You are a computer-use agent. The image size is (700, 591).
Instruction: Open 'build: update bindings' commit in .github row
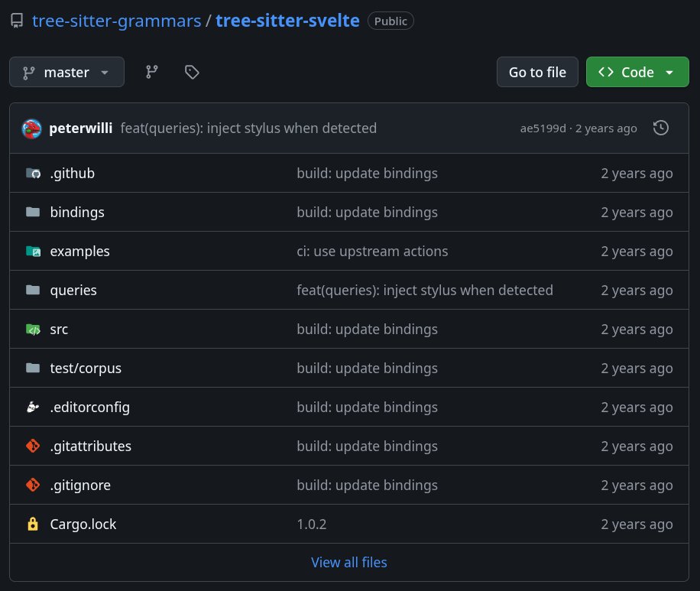[368, 174]
